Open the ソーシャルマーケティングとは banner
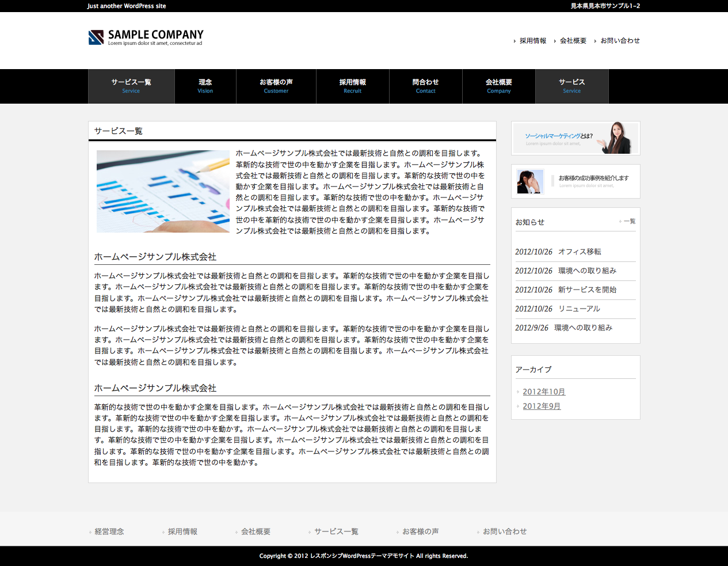Image resolution: width=728 pixels, height=566 pixels. click(x=575, y=138)
